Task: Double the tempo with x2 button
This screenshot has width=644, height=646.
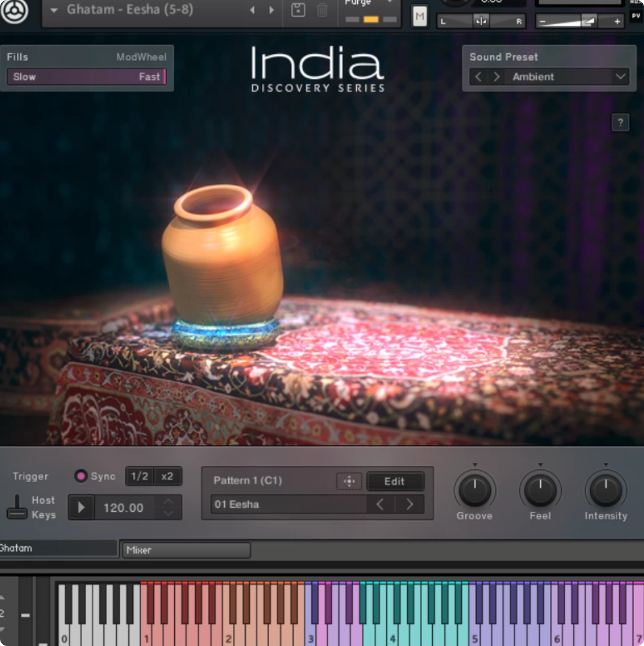Action: [x=167, y=476]
